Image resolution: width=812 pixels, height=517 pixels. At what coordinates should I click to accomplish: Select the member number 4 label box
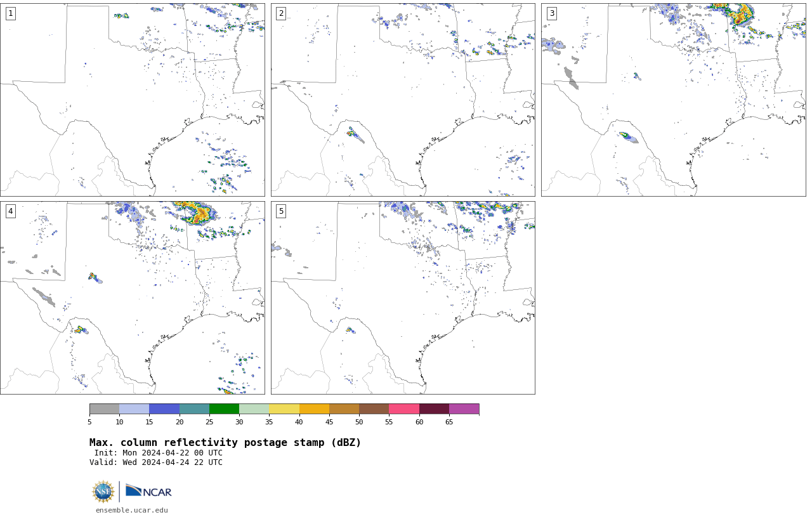coord(10,211)
